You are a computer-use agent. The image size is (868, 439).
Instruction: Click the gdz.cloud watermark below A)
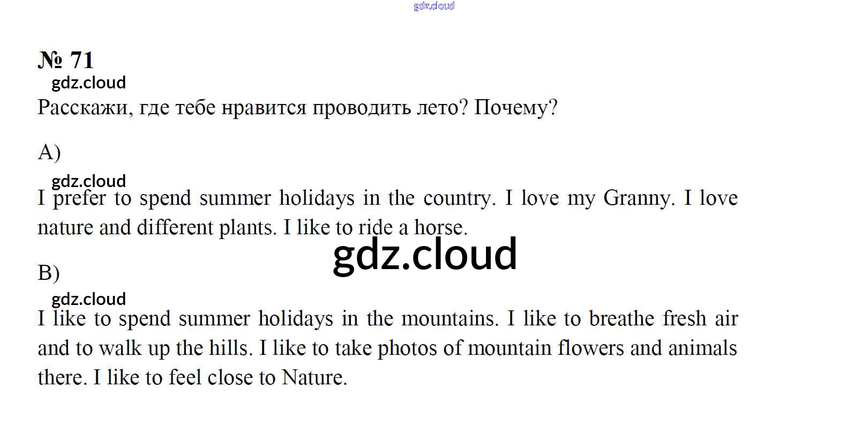pyautogui.click(x=89, y=181)
